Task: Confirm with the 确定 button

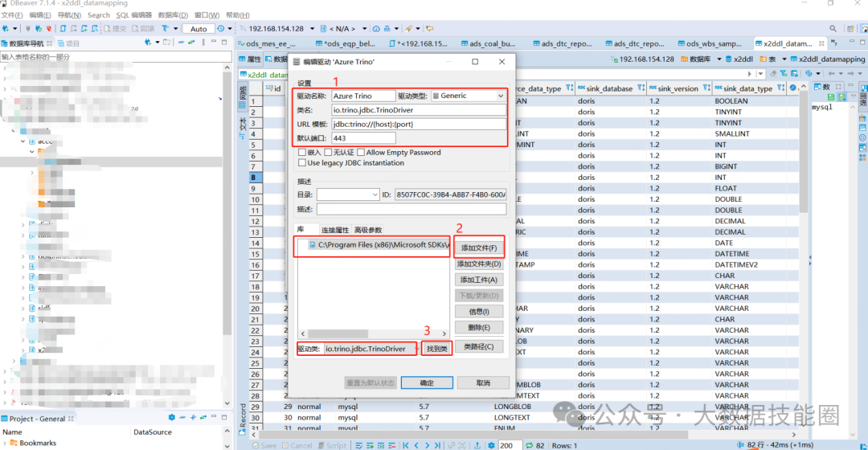Action: point(427,382)
